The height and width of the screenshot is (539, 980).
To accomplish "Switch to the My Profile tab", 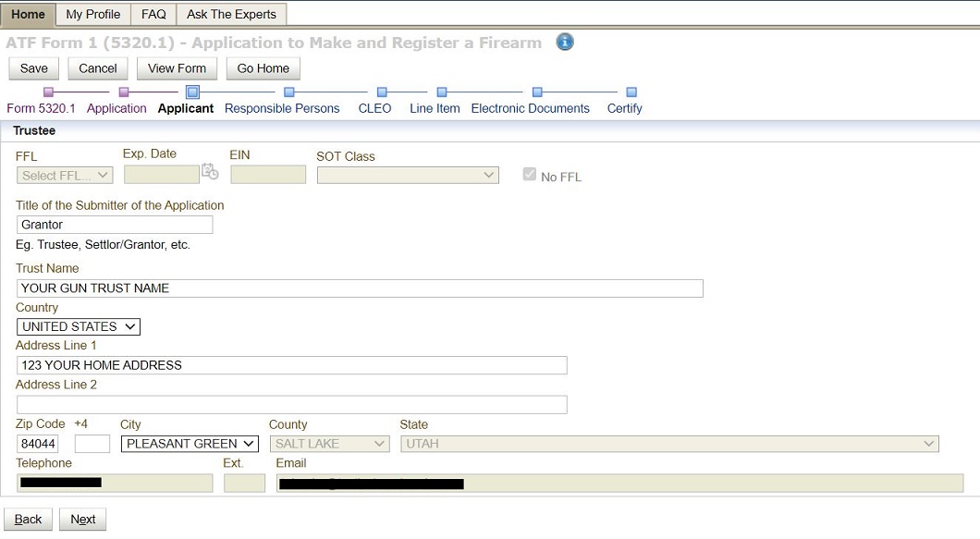I will (92, 14).
